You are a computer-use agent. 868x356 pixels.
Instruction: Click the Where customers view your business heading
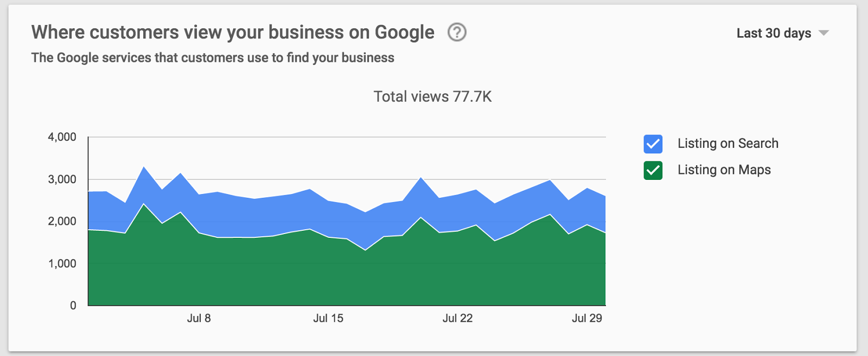[233, 32]
